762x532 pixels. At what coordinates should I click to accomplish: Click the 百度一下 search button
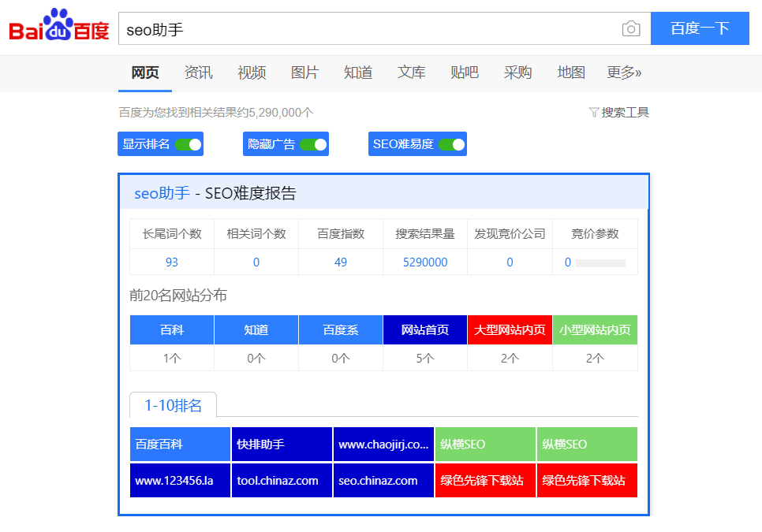(700, 28)
